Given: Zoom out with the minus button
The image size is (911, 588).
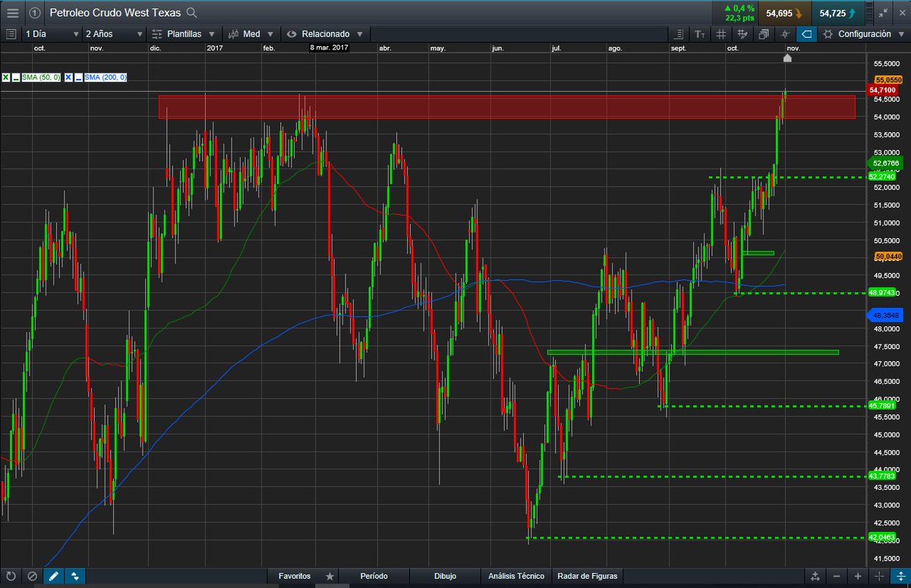Looking at the screenshot, I should click(x=836, y=577).
